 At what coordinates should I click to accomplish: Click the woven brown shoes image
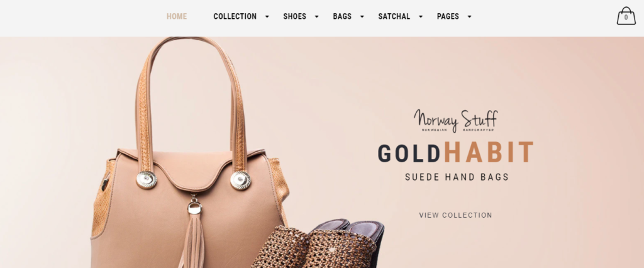coord(318,243)
